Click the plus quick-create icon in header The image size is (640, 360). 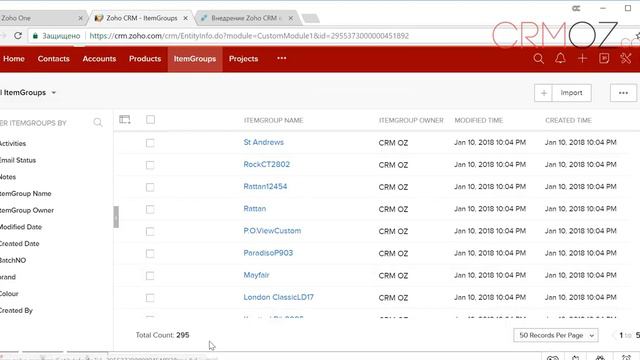point(582,59)
